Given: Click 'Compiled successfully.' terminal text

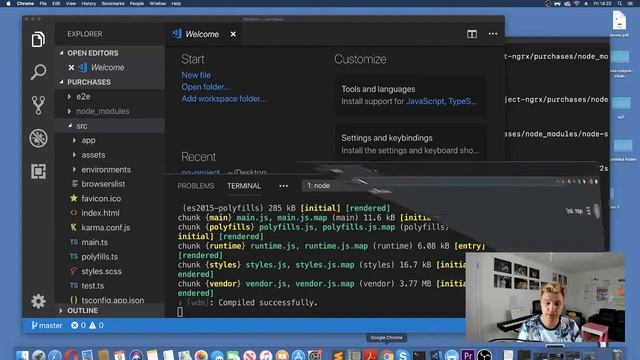Looking at the screenshot, I should coord(268,302).
